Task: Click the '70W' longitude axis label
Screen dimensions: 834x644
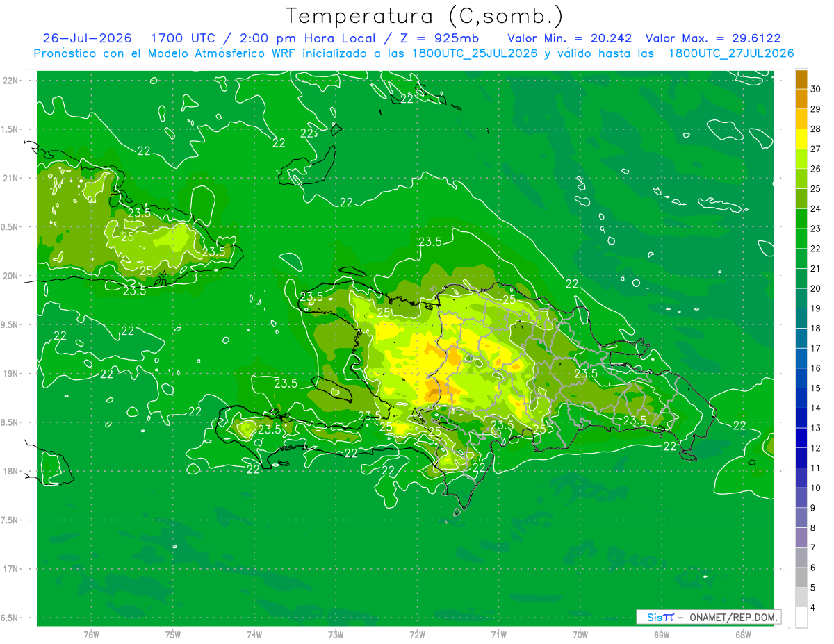Action: (x=580, y=635)
